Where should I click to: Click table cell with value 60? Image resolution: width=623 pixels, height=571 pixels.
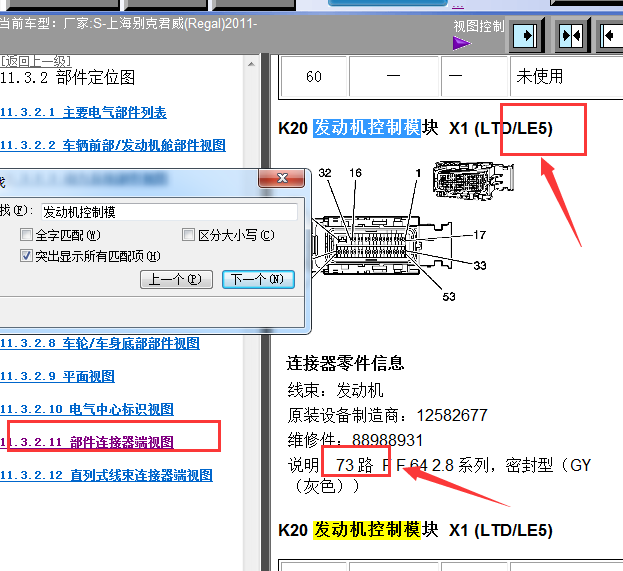(x=314, y=76)
